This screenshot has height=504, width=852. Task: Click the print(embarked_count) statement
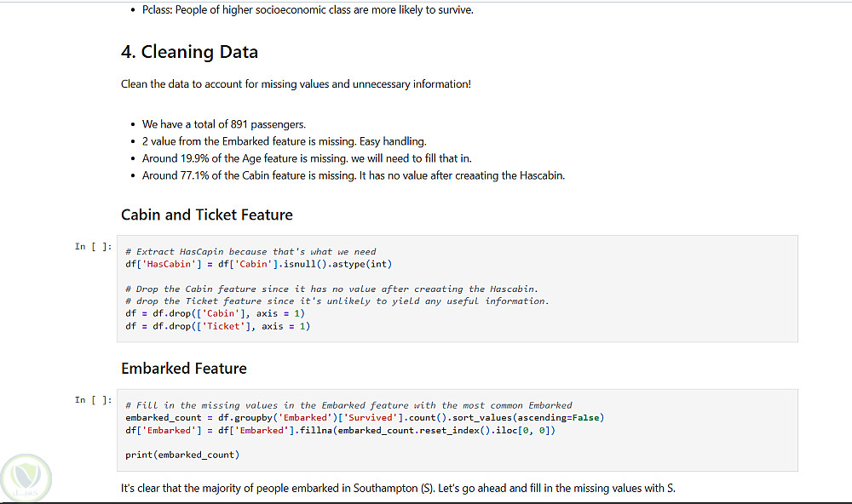[182, 455]
